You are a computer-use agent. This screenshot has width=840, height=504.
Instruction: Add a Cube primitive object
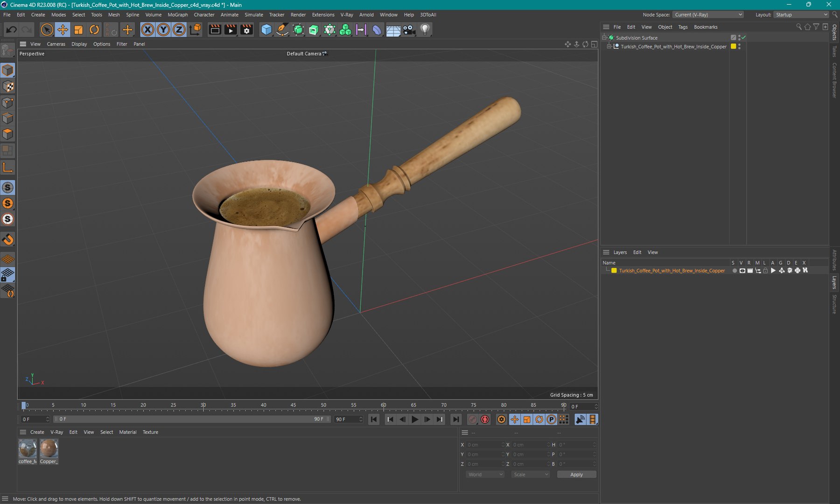tap(266, 30)
